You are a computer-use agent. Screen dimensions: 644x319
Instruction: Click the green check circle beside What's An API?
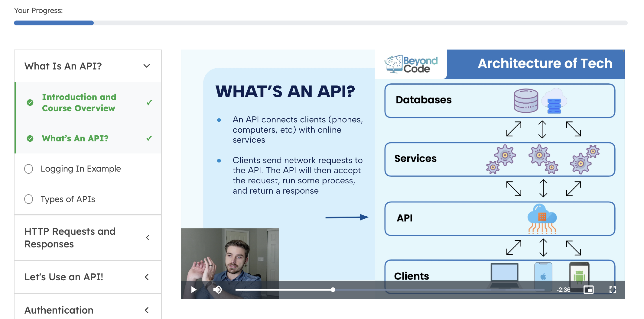[30, 138]
